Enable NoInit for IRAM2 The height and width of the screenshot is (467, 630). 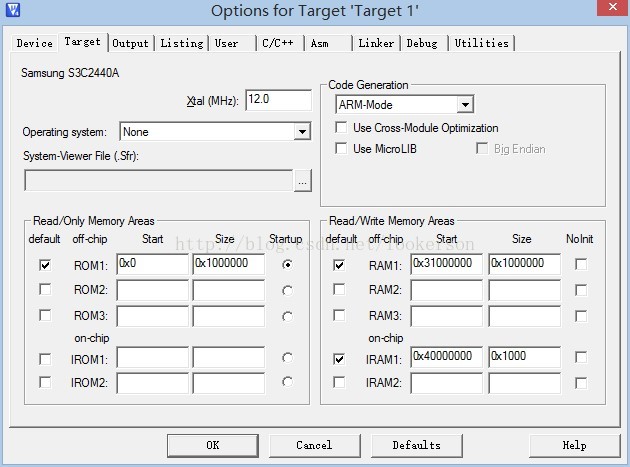click(x=581, y=383)
